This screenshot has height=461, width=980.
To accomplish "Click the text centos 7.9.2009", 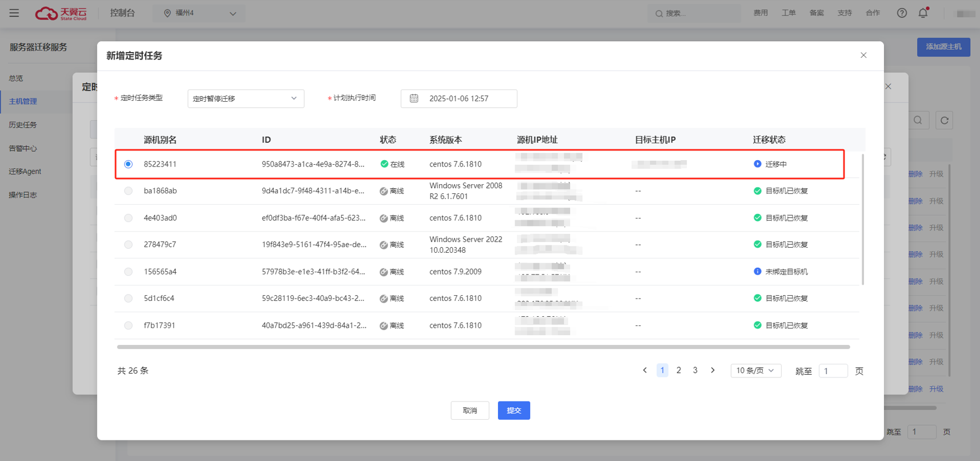I will 456,272.
